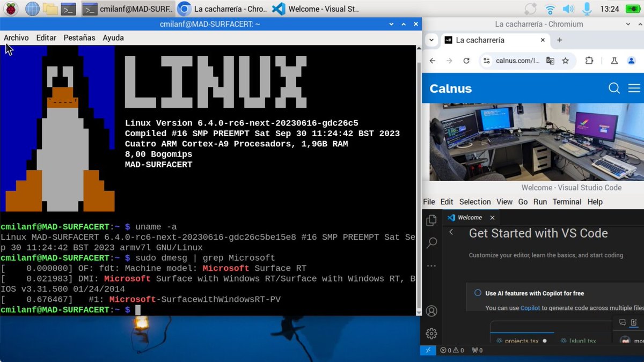Viewport: 644px width, 362px height.
Task: Open VS Code Accounts icon
Action: 431,311
